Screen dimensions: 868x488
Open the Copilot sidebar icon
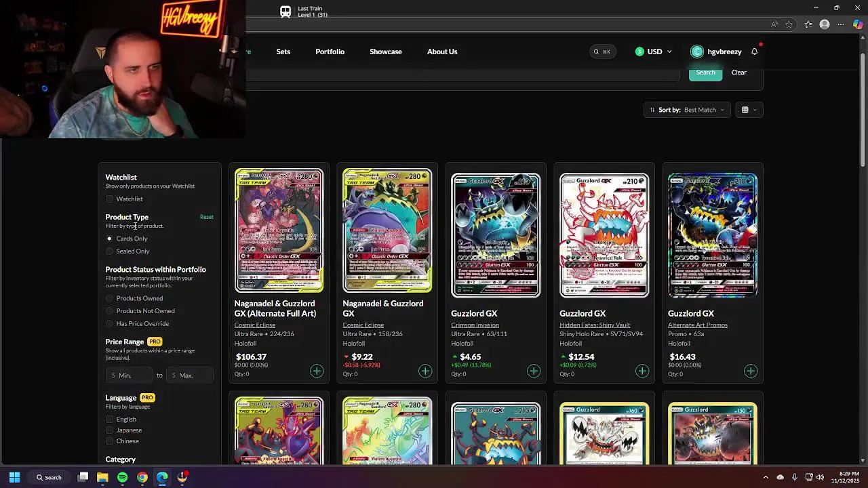(x=858, y=24)
